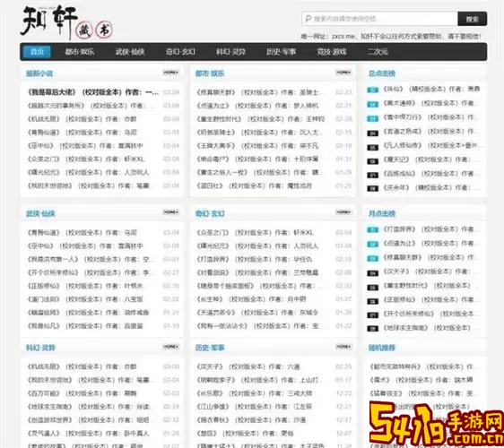Select the 首页 navigation tab

(x=37, y=52)
